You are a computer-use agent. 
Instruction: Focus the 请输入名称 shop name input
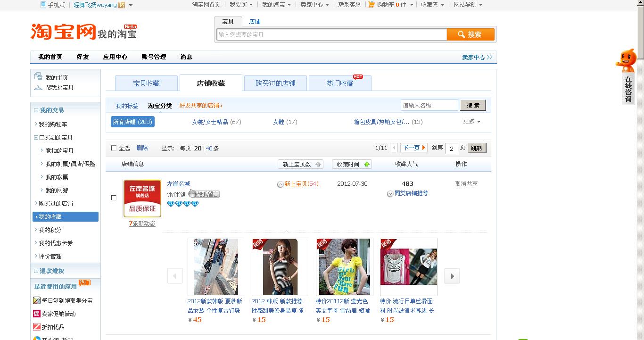pyautogui.click(x=429, y=105)
